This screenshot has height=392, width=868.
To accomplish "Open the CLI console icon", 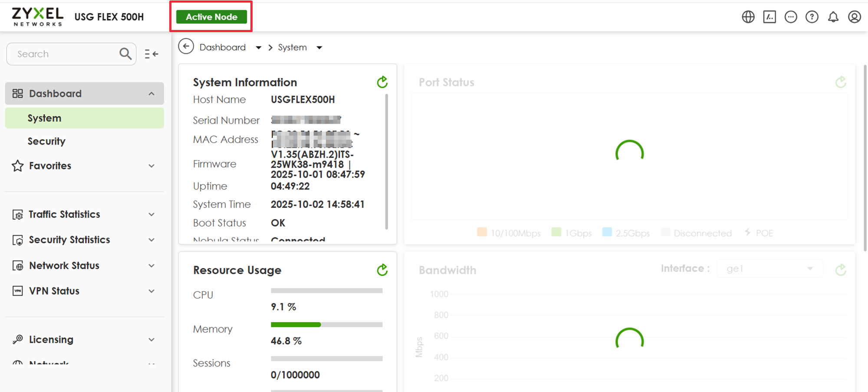I will tap(769, 17).
